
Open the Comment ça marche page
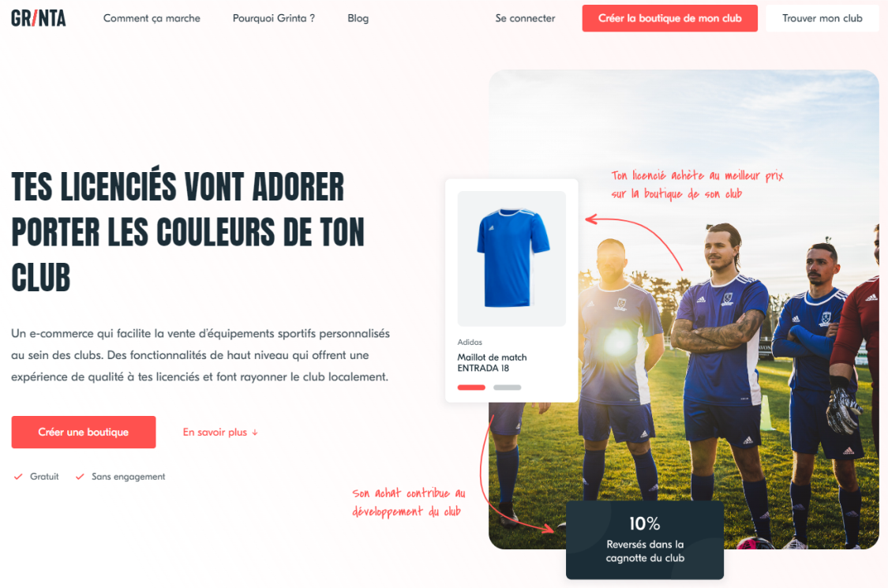(x=152, y=18)
